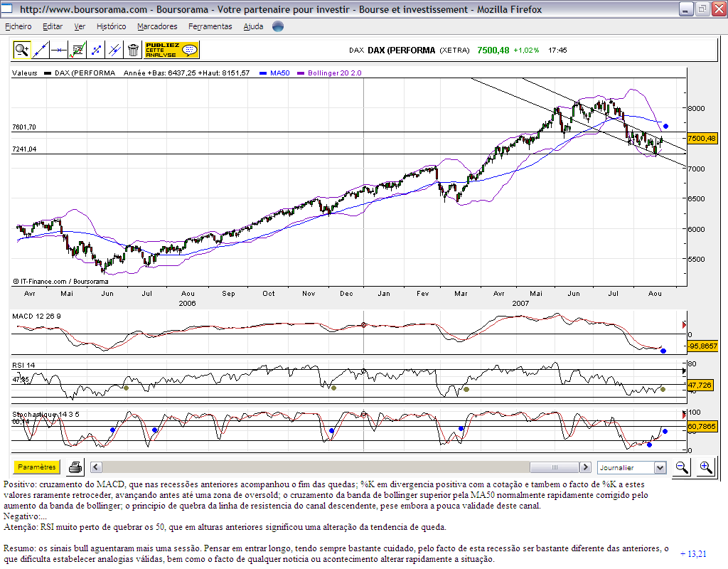Click the Bollinger 20 2.0 legend label
728x569 pixels.
(x=334, y=73)
